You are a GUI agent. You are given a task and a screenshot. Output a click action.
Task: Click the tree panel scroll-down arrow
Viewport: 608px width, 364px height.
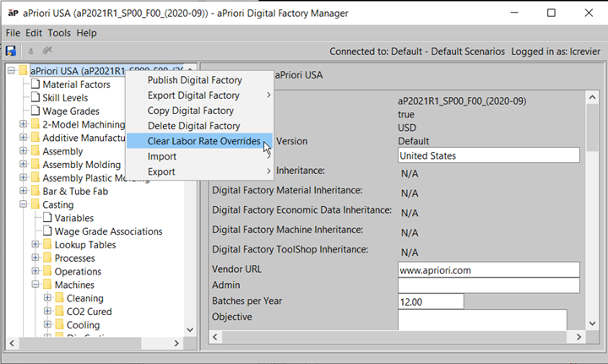coord(190,330)
